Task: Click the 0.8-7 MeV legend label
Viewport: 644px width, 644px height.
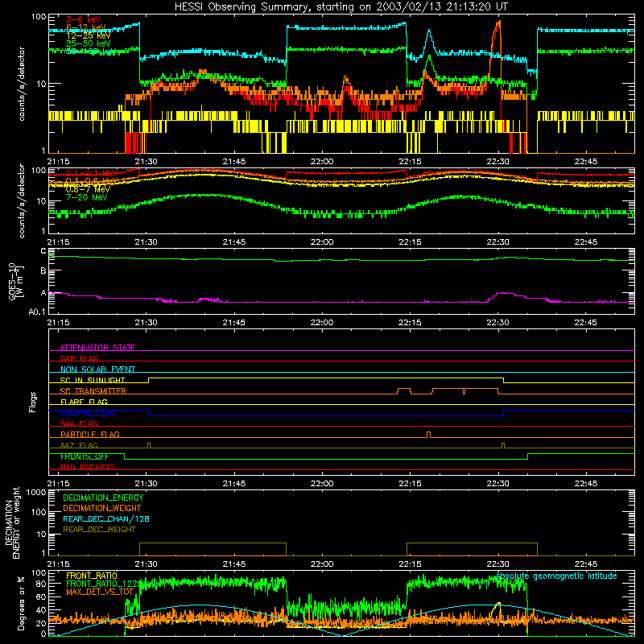Action: (x=88, y=189)
